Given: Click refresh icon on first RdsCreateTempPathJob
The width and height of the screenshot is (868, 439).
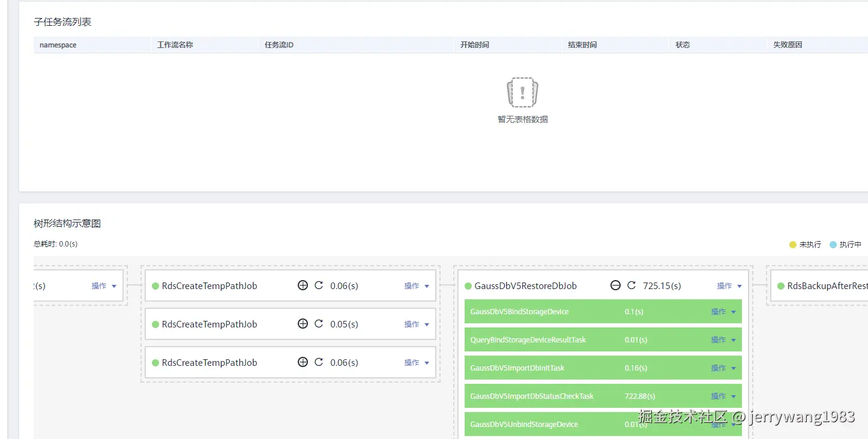Looking at the screenshot, I should point(319,285).
